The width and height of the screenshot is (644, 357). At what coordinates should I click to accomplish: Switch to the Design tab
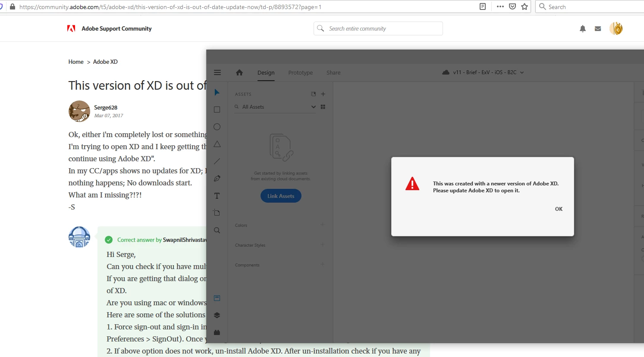click(266, 72)
